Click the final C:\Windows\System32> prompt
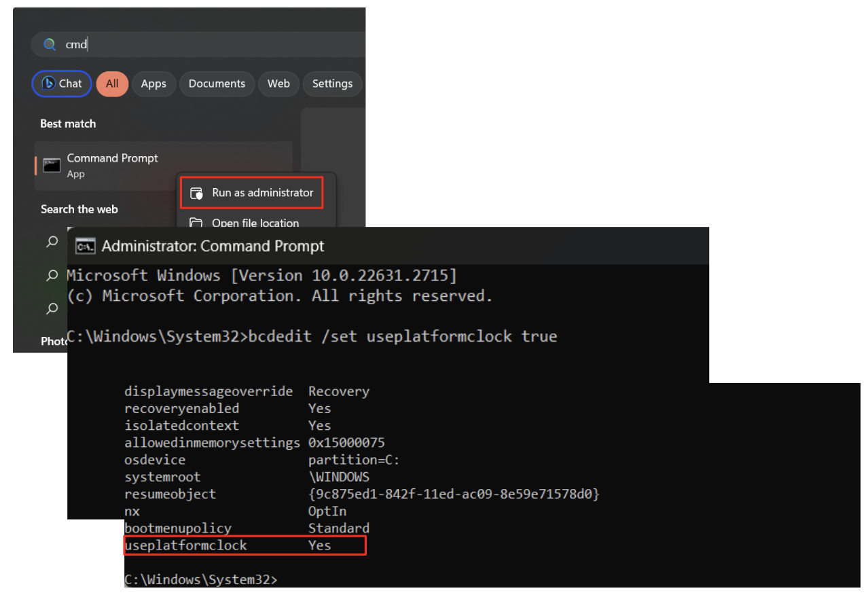Viewport: 868px width, 595px height. pos(202,580)
